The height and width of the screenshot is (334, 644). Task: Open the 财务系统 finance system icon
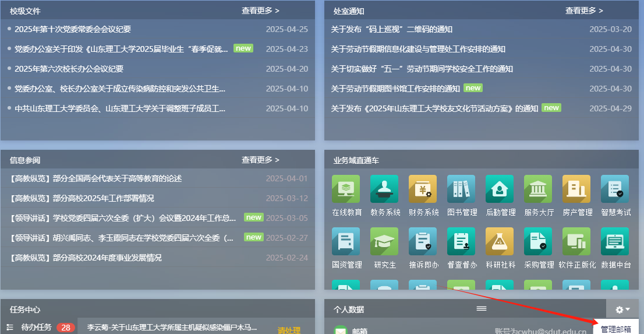[x=423, y=189]
